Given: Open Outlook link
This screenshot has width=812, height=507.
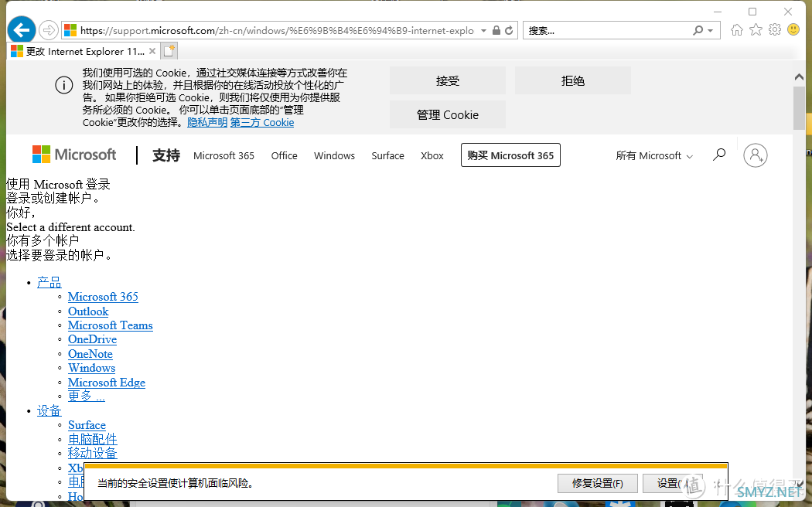Looking at the screenshot, I should [x=88, y=311].
